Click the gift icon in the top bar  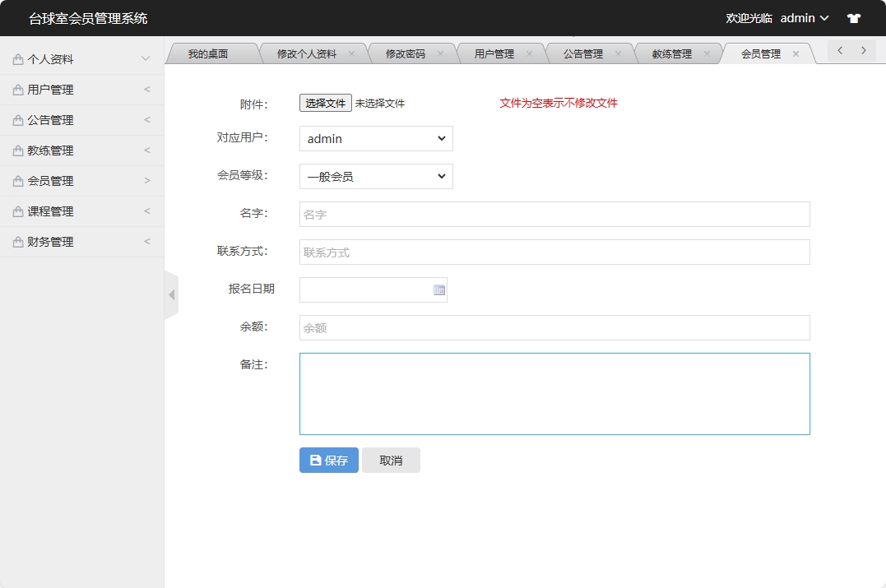coord(853,17)
